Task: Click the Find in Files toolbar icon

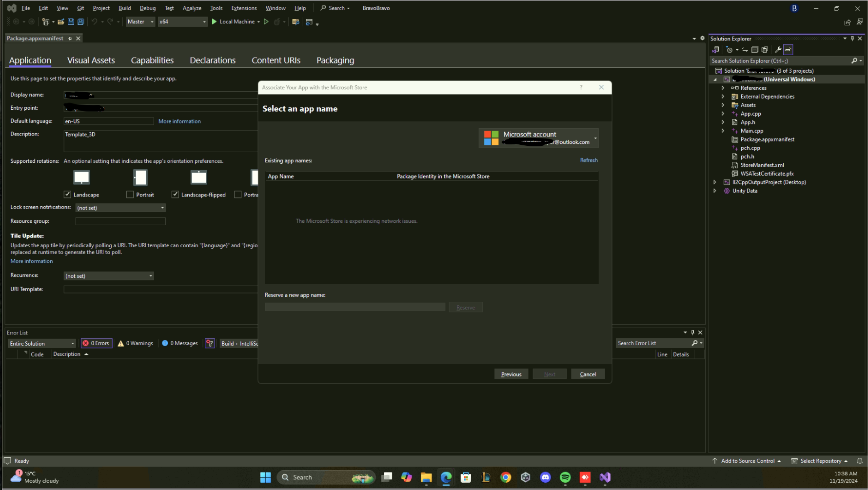Action: (296, 21)
